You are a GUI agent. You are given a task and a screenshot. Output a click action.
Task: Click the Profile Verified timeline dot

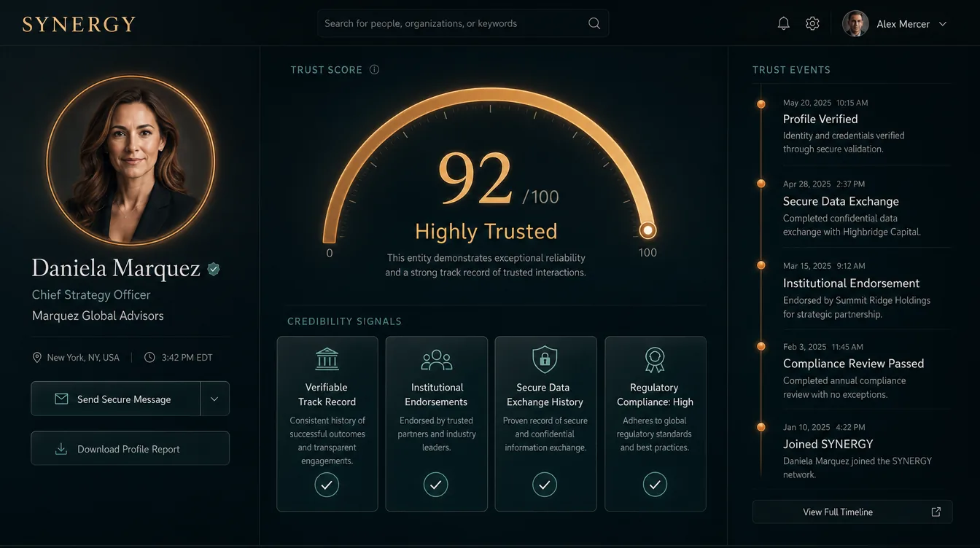tap(761, 104)
